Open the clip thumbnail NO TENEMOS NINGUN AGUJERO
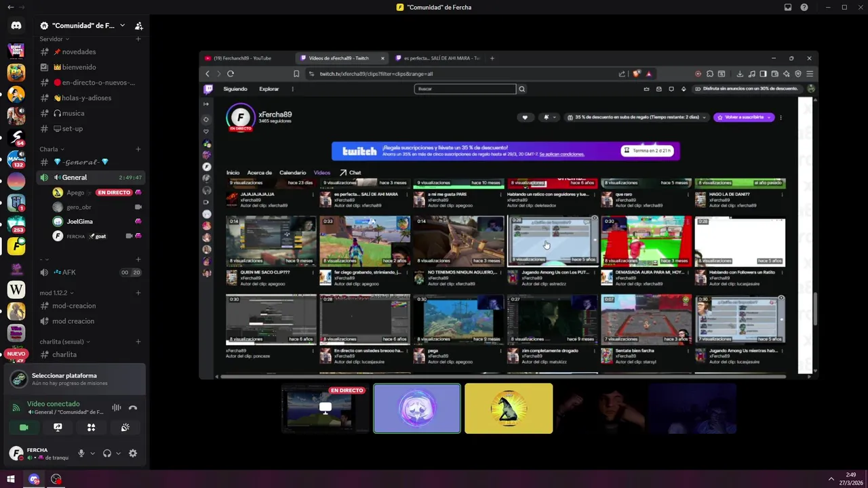 coord(459,241)
